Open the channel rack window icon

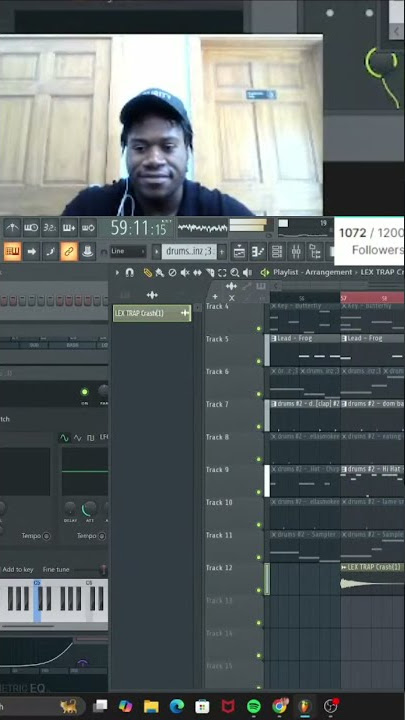[277, 252]
